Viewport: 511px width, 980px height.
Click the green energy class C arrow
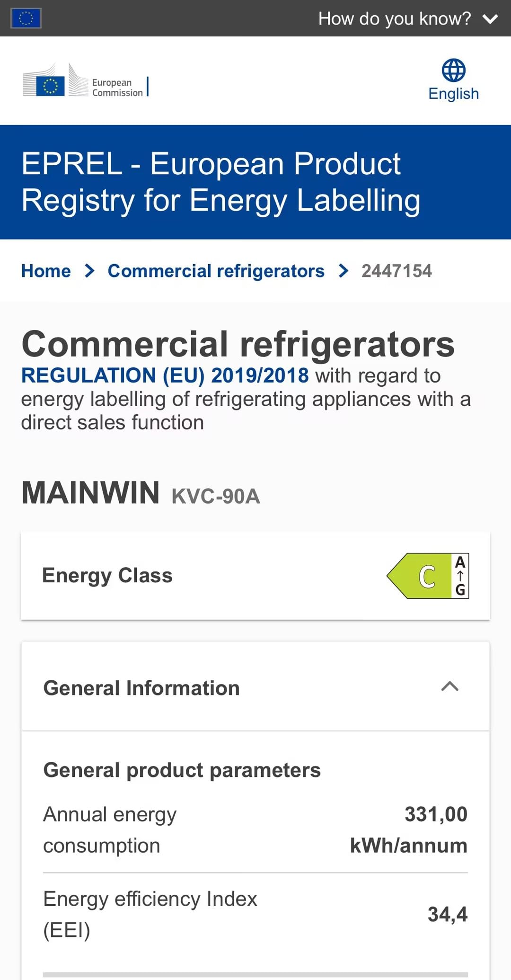419,576
